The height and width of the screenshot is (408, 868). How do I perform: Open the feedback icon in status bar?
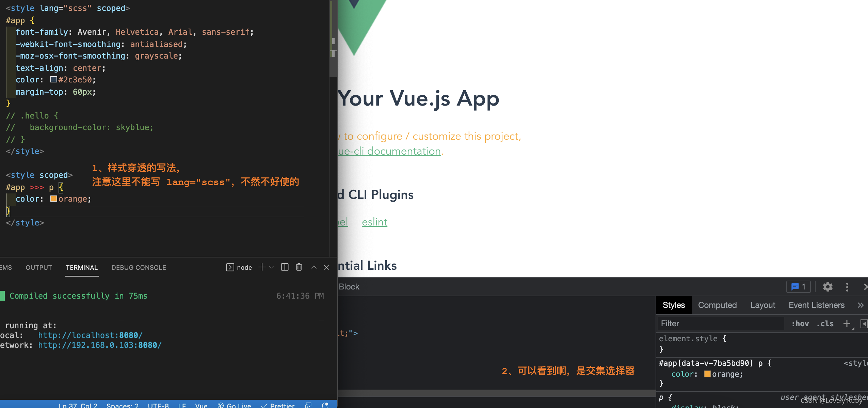pos(308,405)
